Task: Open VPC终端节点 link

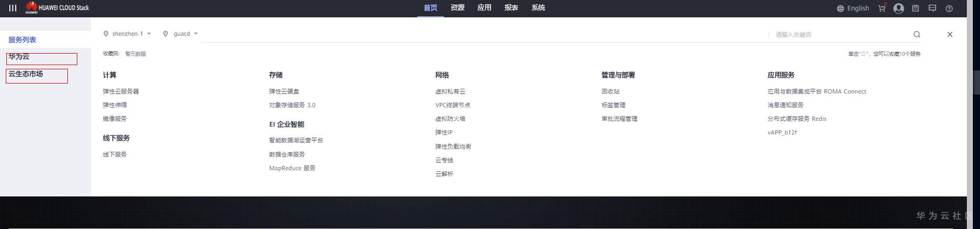Action: (x=453, y=105)
